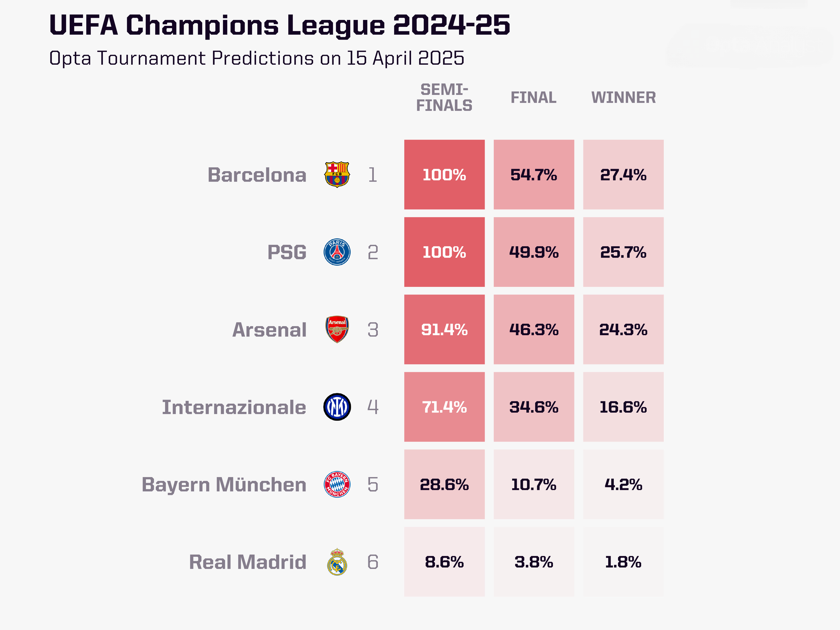This screenshot has height=630, width=840.
Task: Click the Internazionale team name
Action: [234, 407]
